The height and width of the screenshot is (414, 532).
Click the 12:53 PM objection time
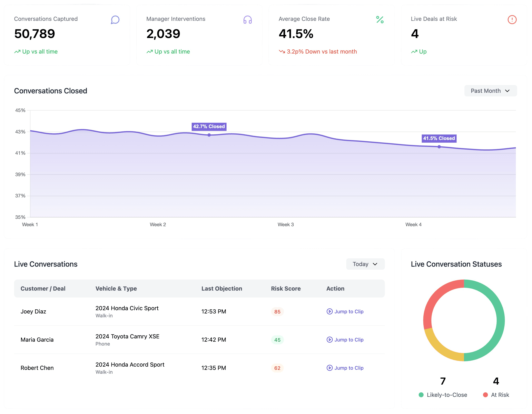tap(214, 312)
